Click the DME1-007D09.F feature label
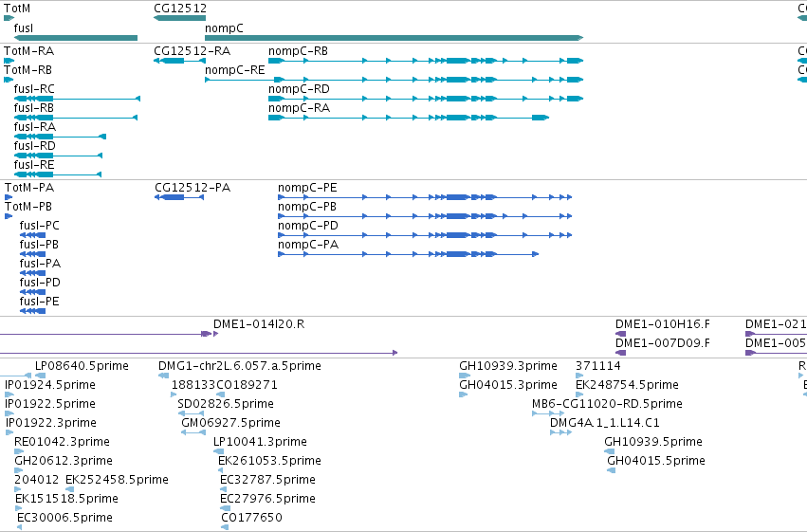Viewport: 807px width, 532px height. (662, 343)
